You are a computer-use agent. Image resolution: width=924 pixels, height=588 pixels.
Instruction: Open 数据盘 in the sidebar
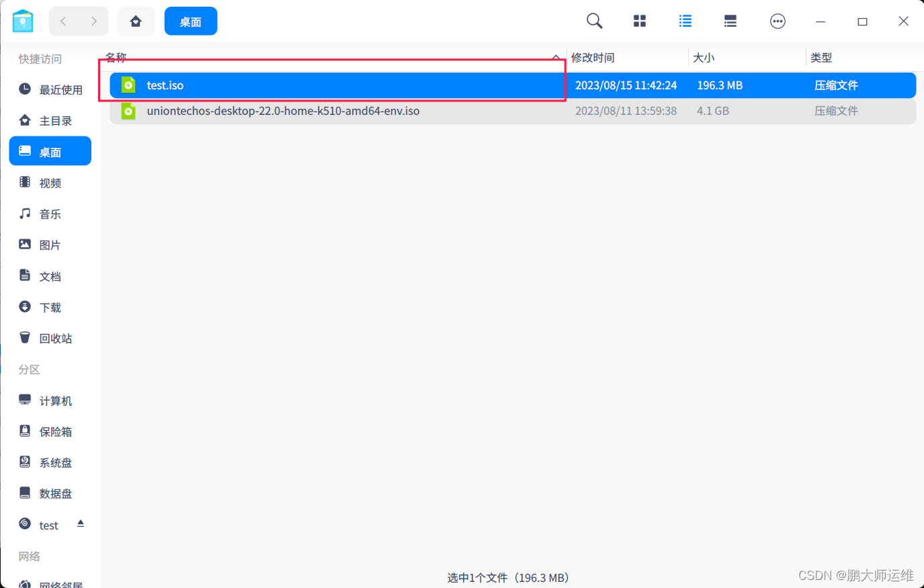click(50, 493)
